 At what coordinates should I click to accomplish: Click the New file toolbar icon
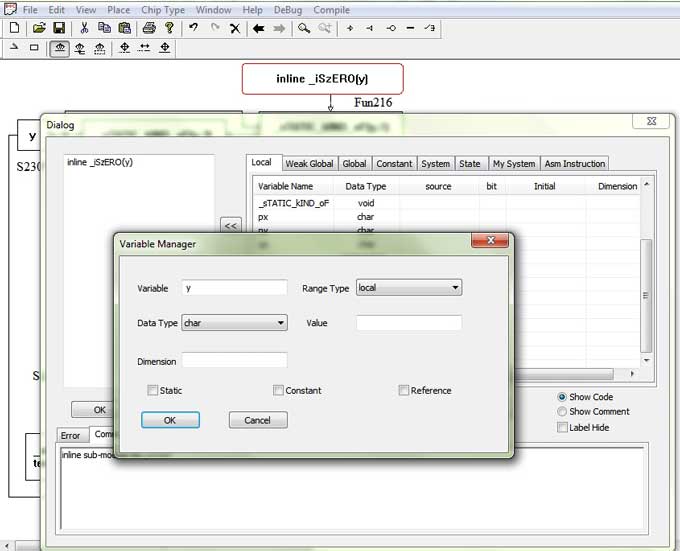click(14, 28)
